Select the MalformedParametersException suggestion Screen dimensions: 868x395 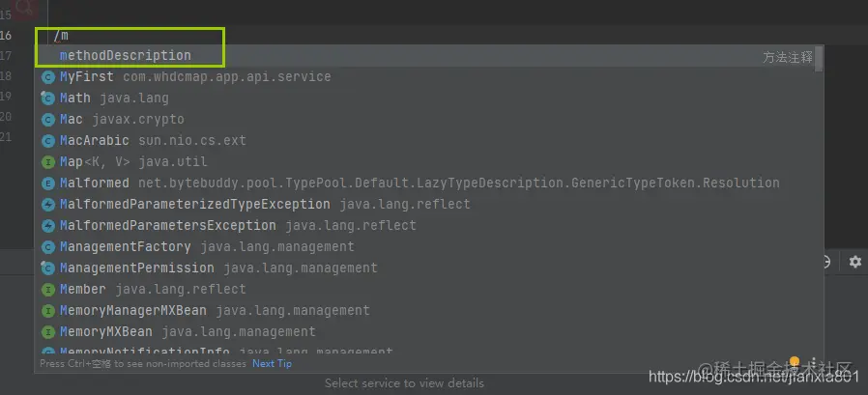tap(167, 226)
